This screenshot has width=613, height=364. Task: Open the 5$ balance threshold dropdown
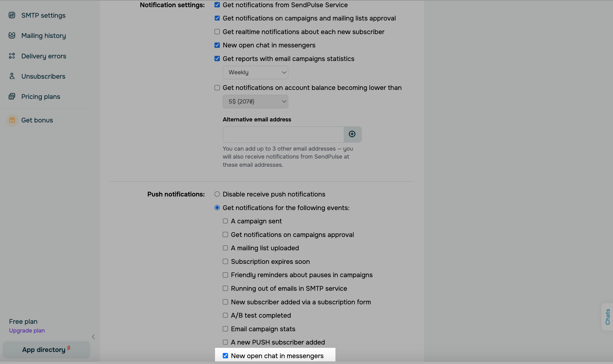coord(255,102)
